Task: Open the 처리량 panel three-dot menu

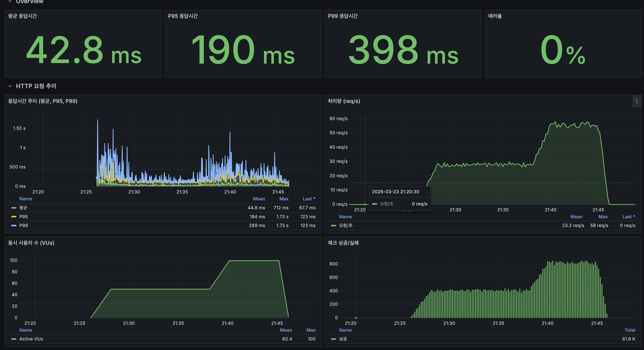Action: coord(637,101)
